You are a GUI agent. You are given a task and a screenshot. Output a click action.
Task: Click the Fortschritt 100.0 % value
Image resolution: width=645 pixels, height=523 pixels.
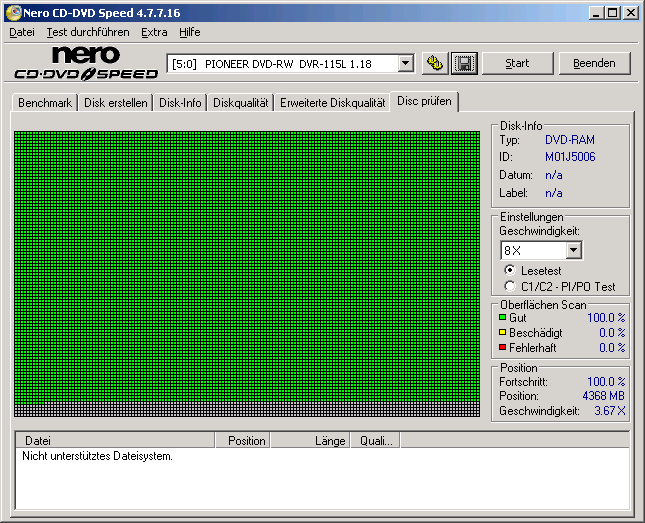pyautogui.click(x=606, y=381)
